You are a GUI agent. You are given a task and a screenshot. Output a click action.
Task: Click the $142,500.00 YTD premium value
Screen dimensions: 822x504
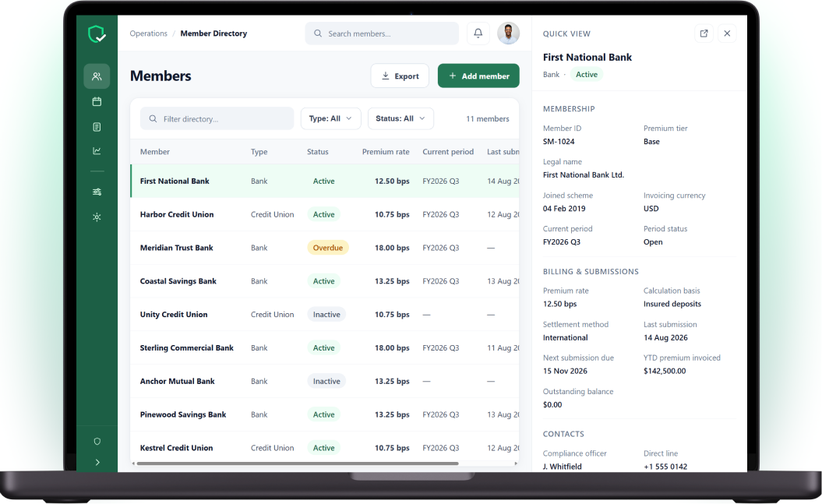[x=664, y=371]
